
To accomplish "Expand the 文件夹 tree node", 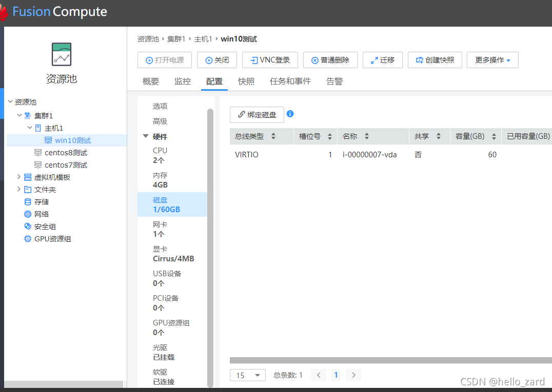I will (19, 189).
